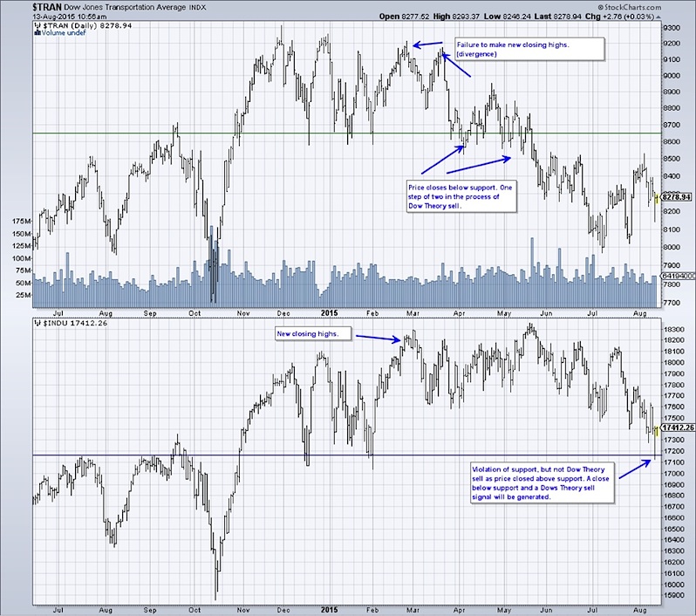Image resolution: width=696 pixels, height=616 pixels.
Task: Click the Low 8248.24 value
Action: 508,17
